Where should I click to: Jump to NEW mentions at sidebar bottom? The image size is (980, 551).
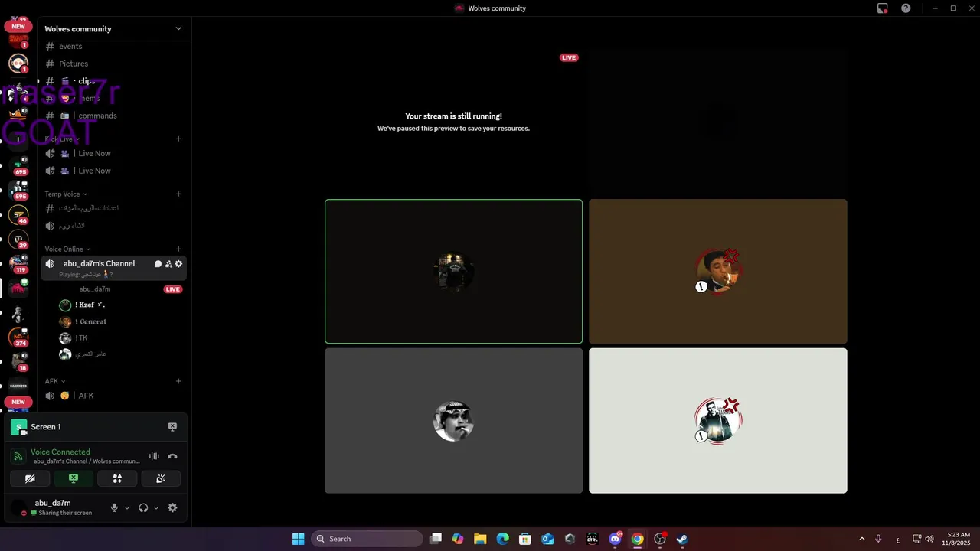[18, 402]
